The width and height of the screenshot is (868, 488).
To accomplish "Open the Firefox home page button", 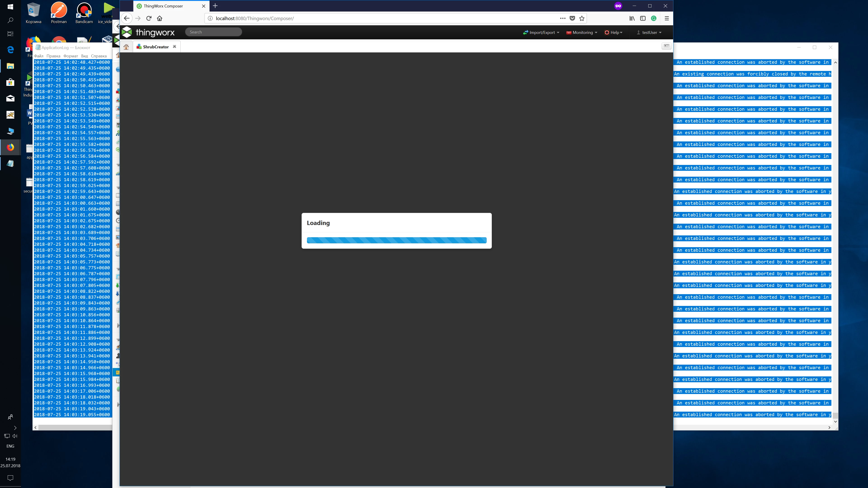I will 160,18.
